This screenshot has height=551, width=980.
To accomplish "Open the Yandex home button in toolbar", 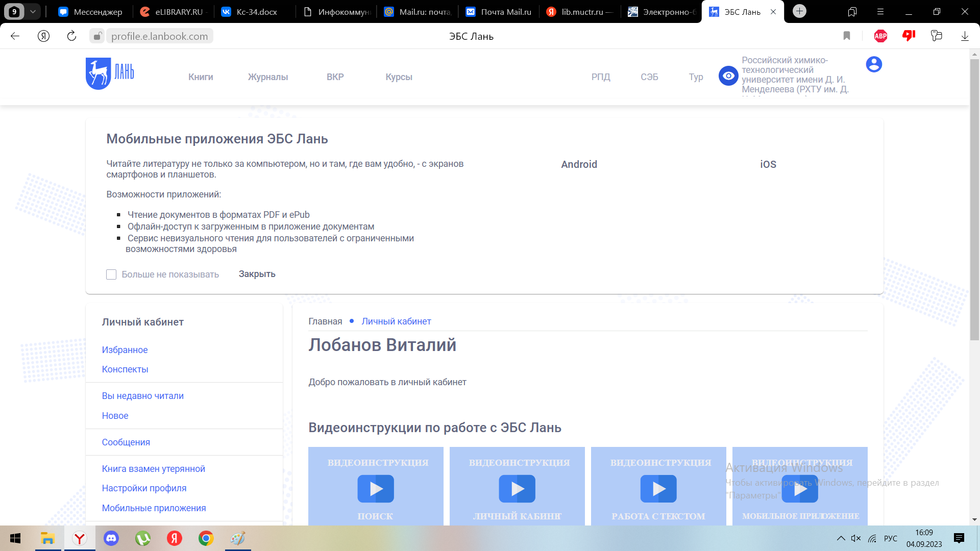I will coord(43,36).
